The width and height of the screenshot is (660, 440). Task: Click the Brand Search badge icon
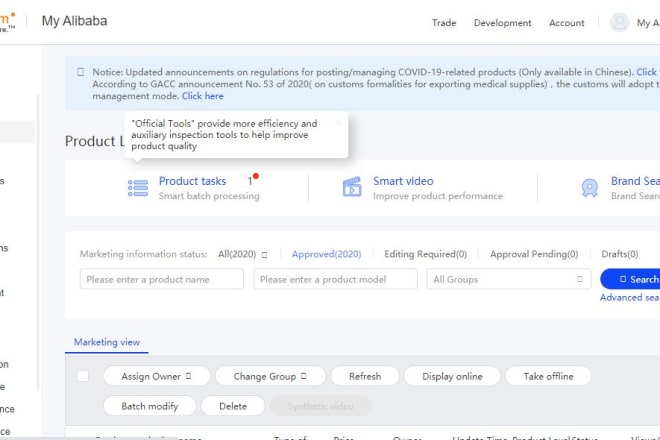(590, 188)
